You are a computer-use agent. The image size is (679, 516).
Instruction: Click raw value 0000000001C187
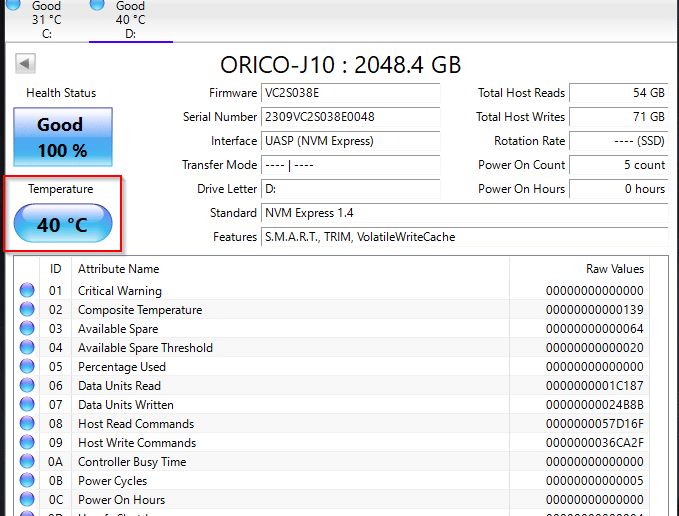[595, 386]
